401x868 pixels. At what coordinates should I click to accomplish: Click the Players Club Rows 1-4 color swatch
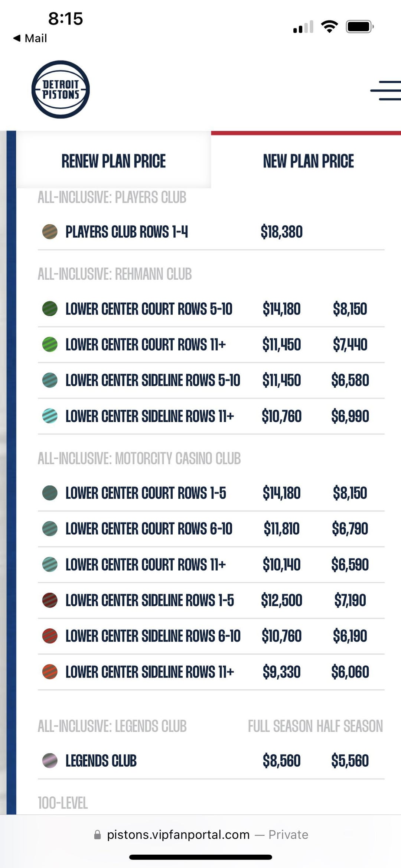50,232
